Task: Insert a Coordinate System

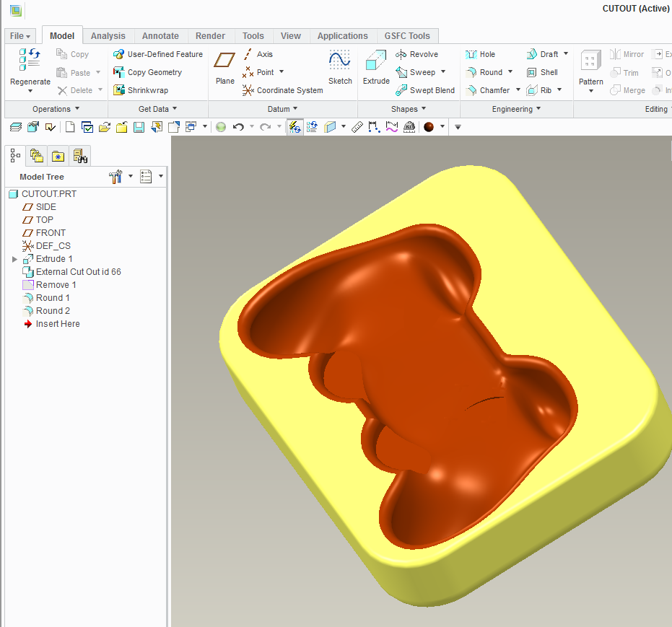Action: pos(282,90)
